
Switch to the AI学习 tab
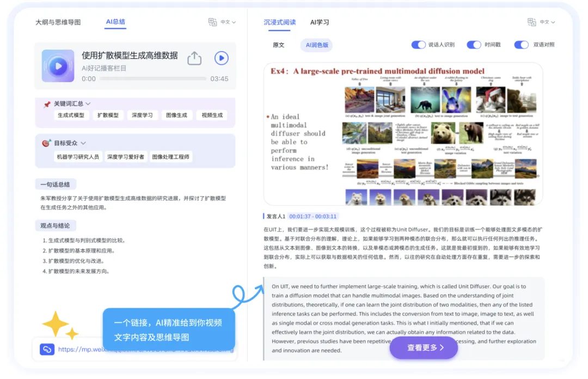tap(320, 22)
